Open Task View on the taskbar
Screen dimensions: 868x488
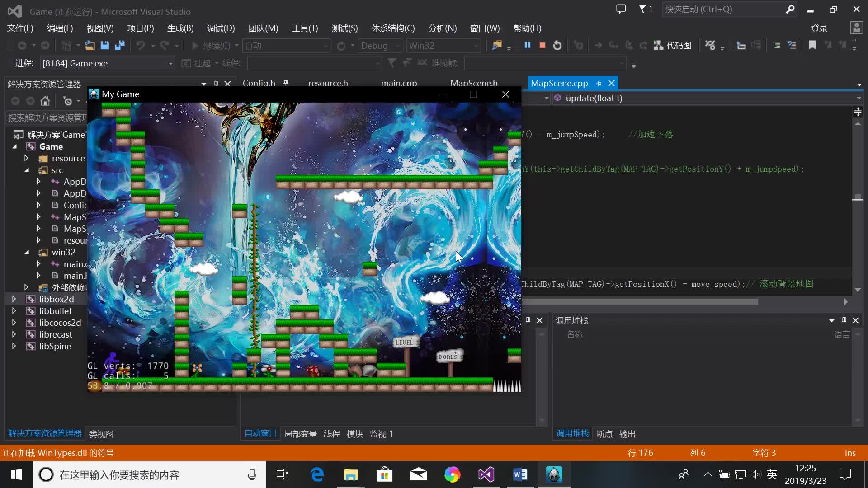[282, 474]
